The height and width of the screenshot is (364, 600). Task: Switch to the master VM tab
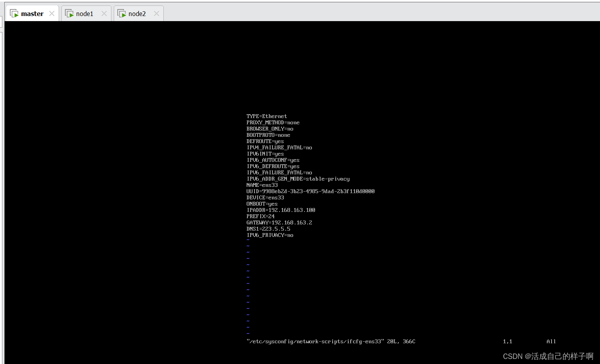(32, 14)
